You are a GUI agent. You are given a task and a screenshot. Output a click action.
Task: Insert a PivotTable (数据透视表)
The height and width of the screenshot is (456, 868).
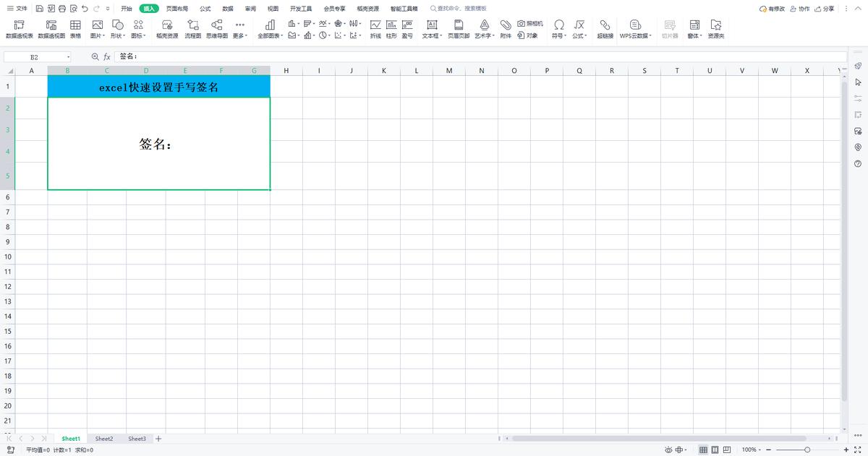pos(19,29)
